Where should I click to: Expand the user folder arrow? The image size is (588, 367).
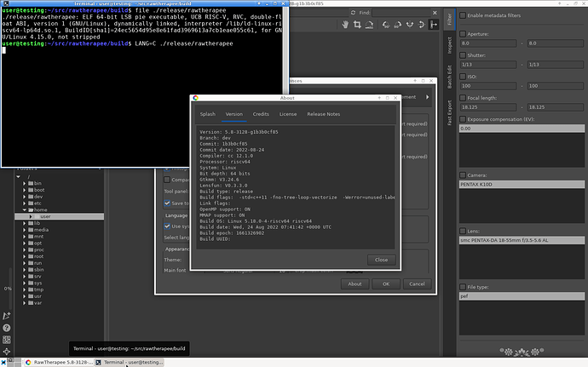(x=31, y=216)
